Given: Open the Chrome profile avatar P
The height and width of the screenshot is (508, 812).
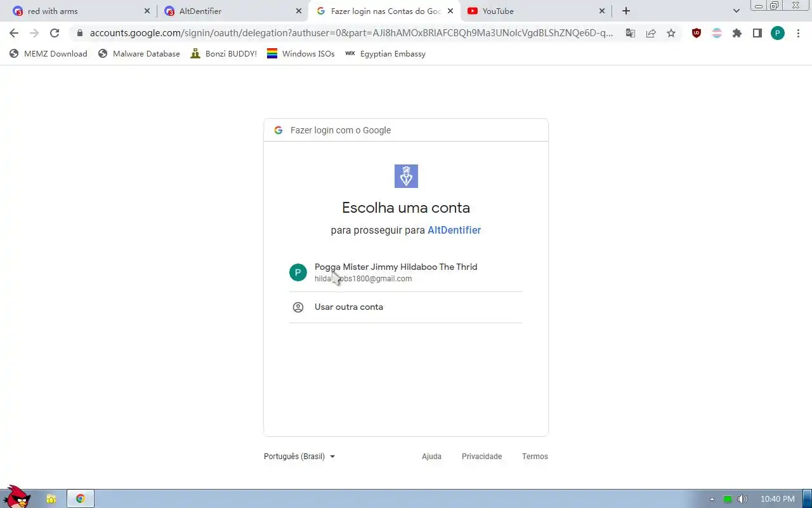Looking at the screenshot, I should 778,33.
